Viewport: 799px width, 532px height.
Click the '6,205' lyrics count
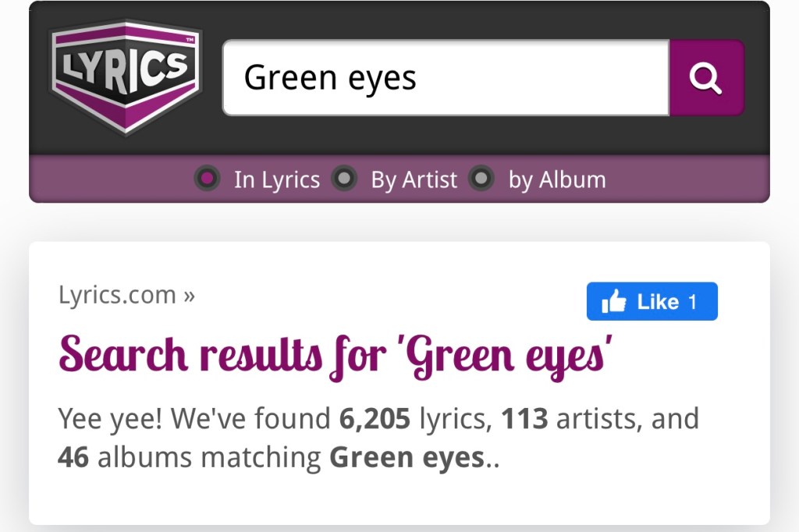(x=375, y=420)
